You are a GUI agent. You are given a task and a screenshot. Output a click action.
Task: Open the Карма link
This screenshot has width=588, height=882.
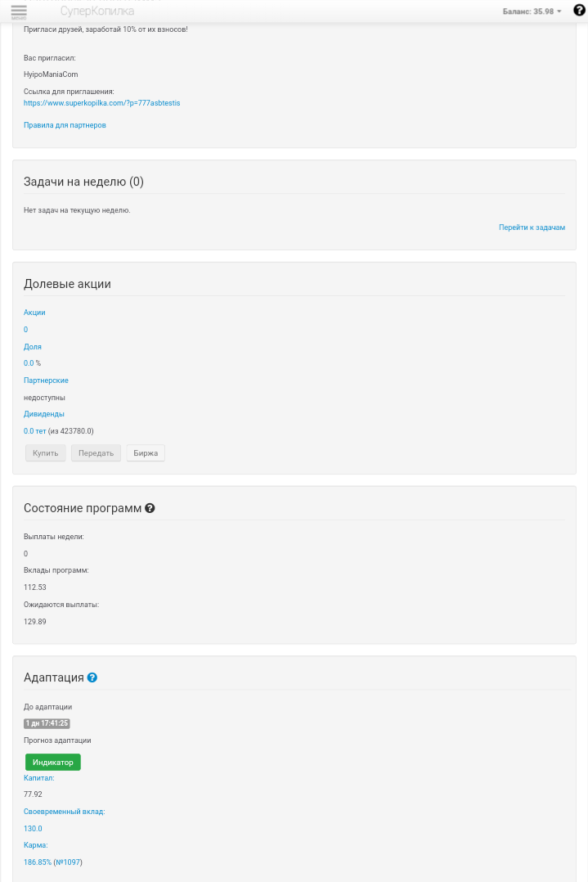pos(35,845)
